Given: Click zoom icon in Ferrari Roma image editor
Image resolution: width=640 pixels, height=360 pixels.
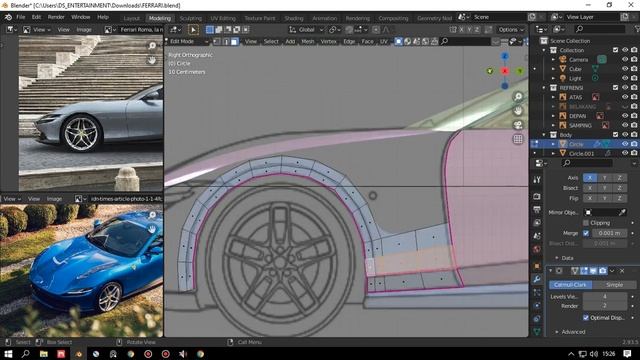Looking at the screenshot, I should coord(152,46).
